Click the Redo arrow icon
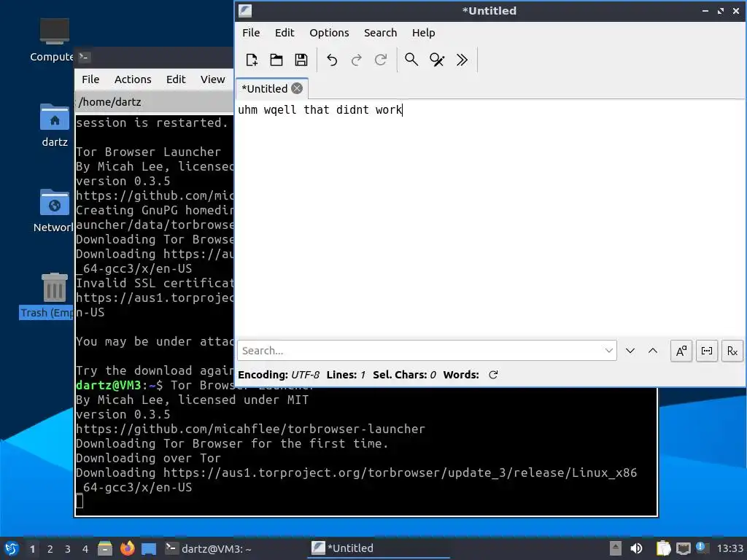 point(356,60)
